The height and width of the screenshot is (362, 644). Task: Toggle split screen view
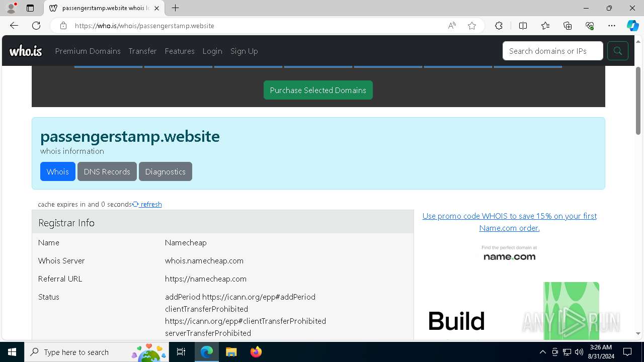click(523, 26)
